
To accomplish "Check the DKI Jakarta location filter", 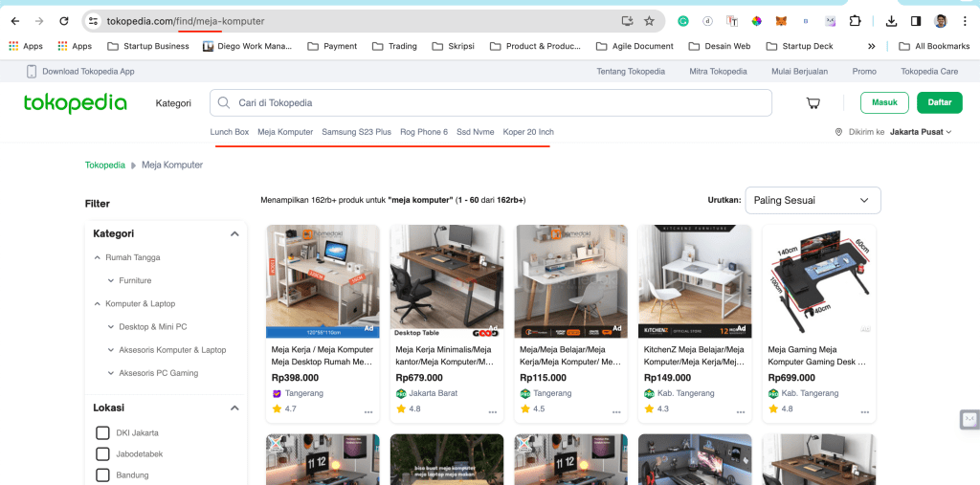I will point(102,433).
